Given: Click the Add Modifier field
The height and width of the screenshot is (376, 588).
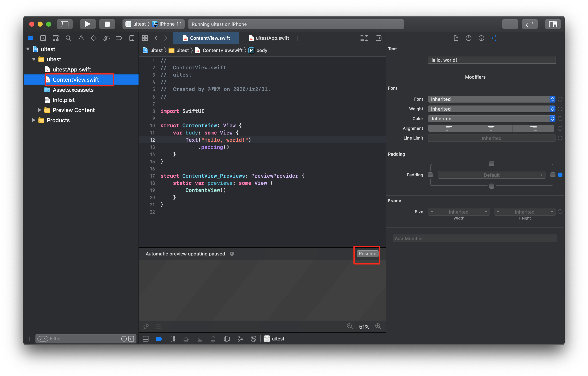Looking at the screenshot, I should [x=475, y=238].
